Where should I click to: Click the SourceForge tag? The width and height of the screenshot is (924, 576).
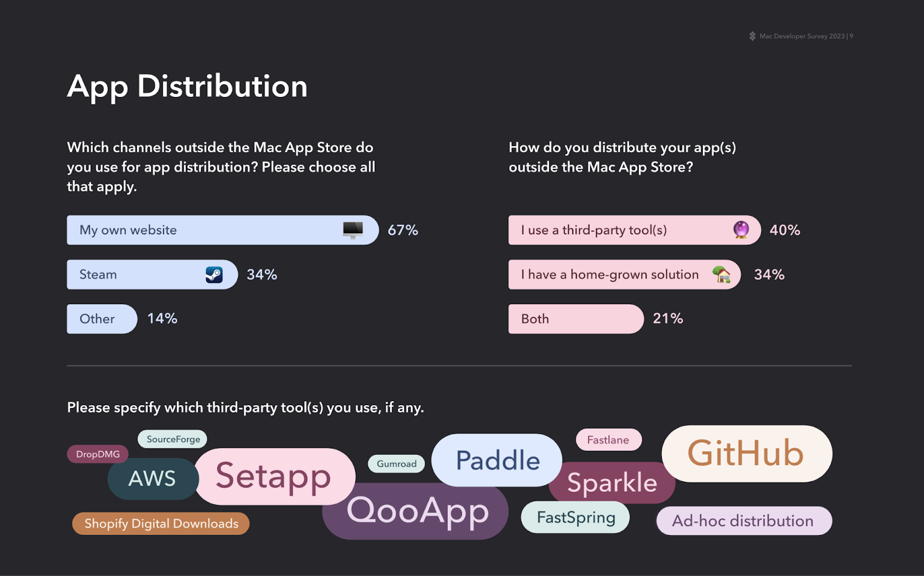click(x=173, y=439)
